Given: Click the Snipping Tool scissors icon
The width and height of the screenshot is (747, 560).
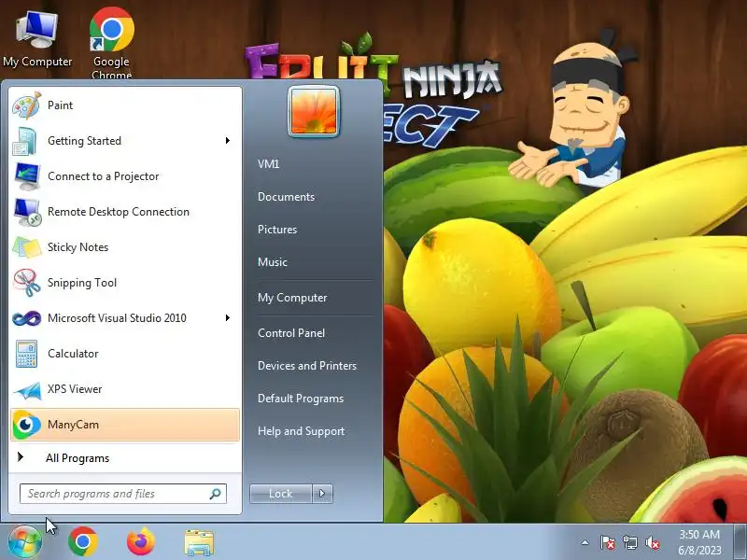Looking at the screenshot, I should pos(27,283).
